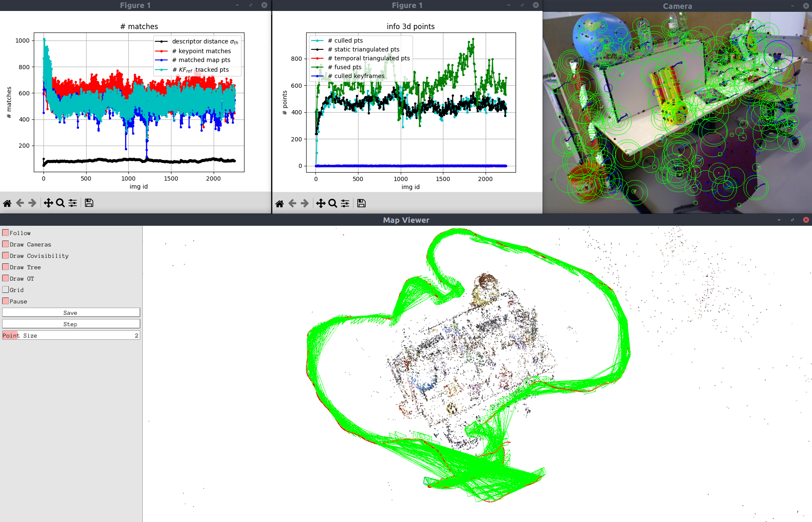This screenshot has height=522, width=812.
Task: Click Back arrow in left matches figure
Action: [x=20, y=203]
